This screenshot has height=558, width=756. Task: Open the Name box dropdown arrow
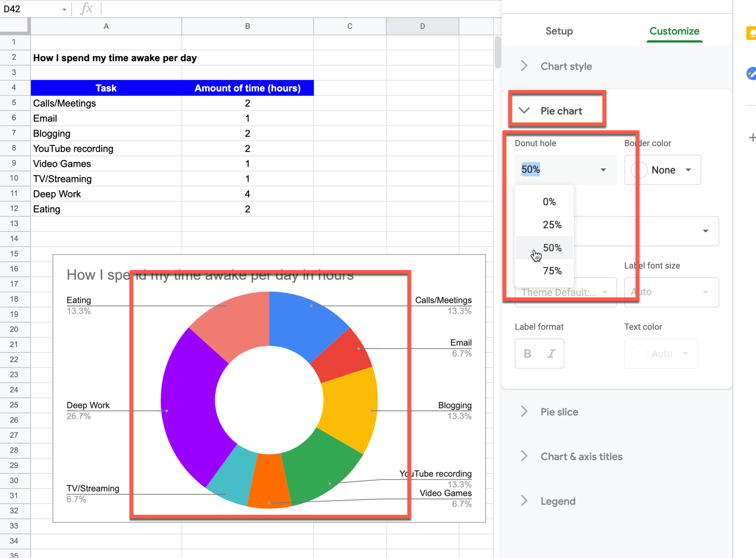pyautogui.click(x=64, y=9)
